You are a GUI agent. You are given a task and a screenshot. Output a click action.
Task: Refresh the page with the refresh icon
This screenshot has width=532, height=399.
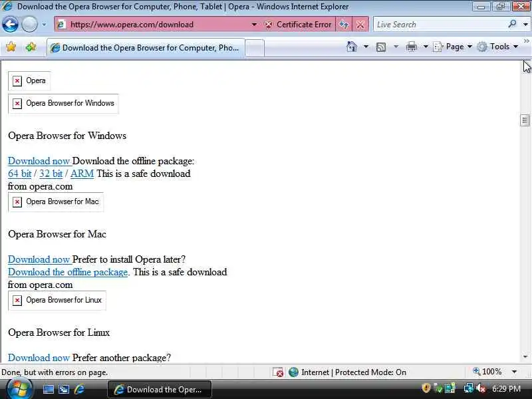click(344, 25)
